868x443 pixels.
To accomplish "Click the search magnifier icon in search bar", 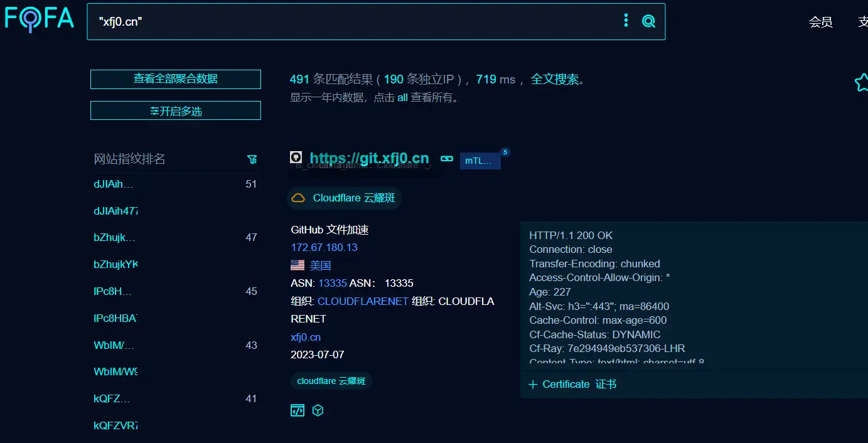I will [x=648, y=21].
